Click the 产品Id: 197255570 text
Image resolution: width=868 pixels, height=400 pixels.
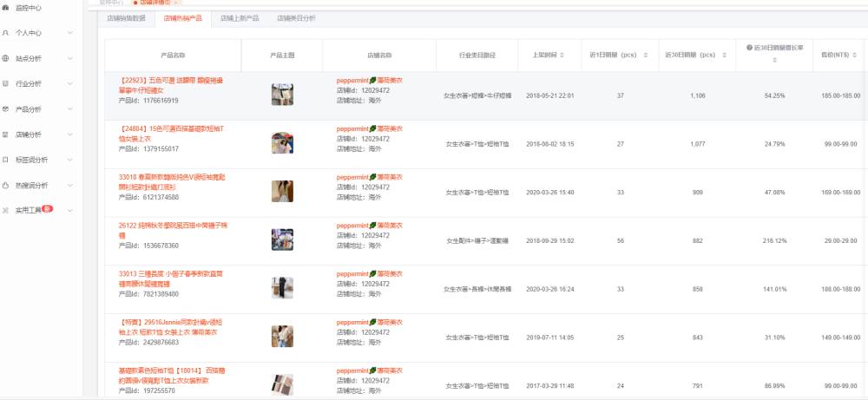point(147,390)
